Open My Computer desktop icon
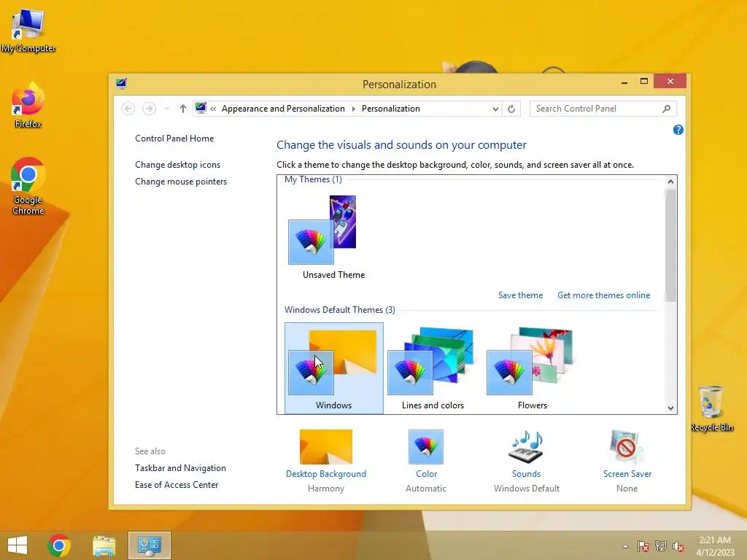The width and height of the screenshot is (747, 560). click(28, 31)
